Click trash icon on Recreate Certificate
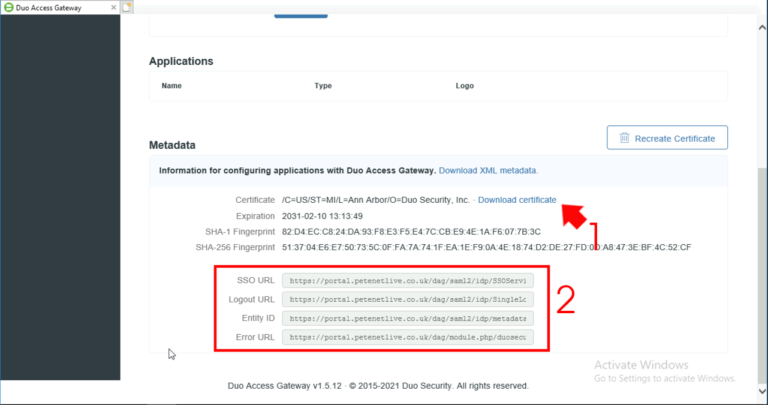This screenshot has width=768, height=405. tap(624, 138)
